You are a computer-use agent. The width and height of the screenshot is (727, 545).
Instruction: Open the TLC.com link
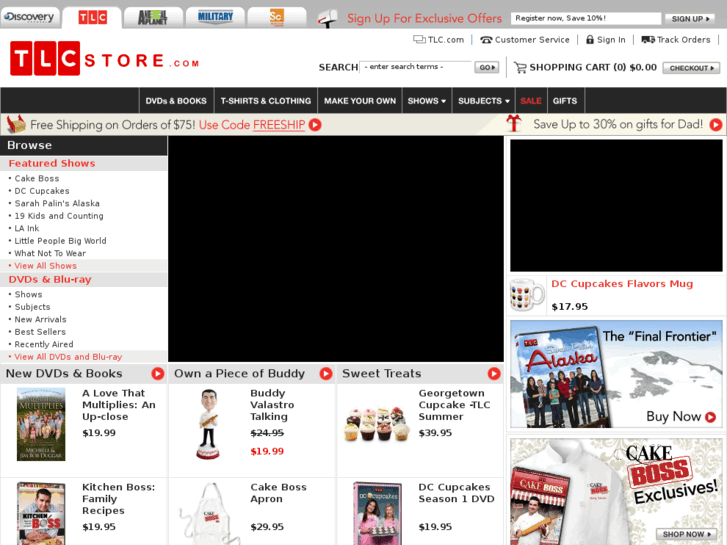(x=446, y=40)
